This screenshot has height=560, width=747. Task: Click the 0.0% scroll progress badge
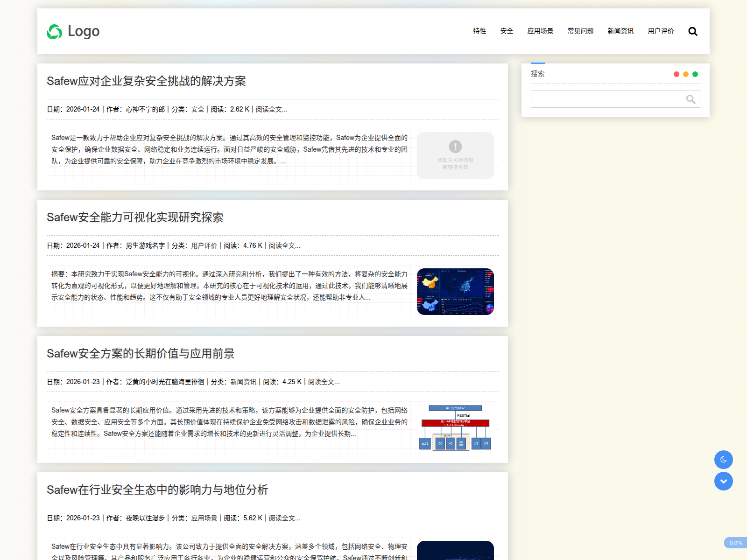735,543
